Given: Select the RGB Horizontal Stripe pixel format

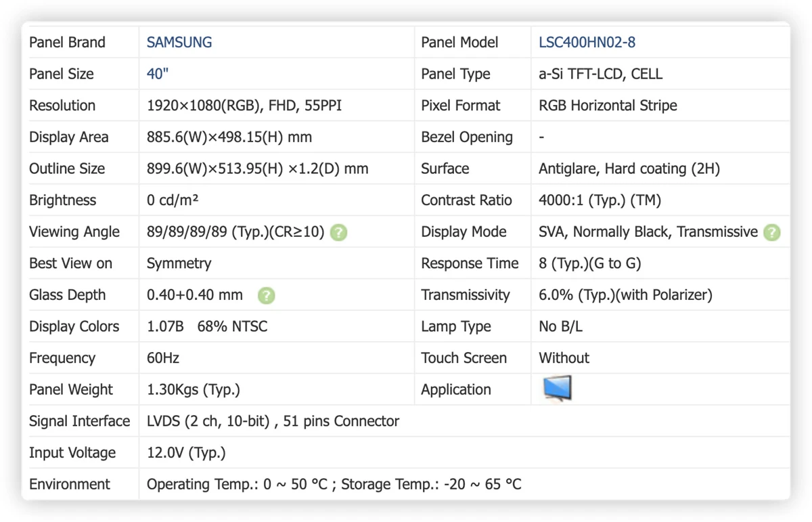Looking at the screenshot, I should coord(608,106).
